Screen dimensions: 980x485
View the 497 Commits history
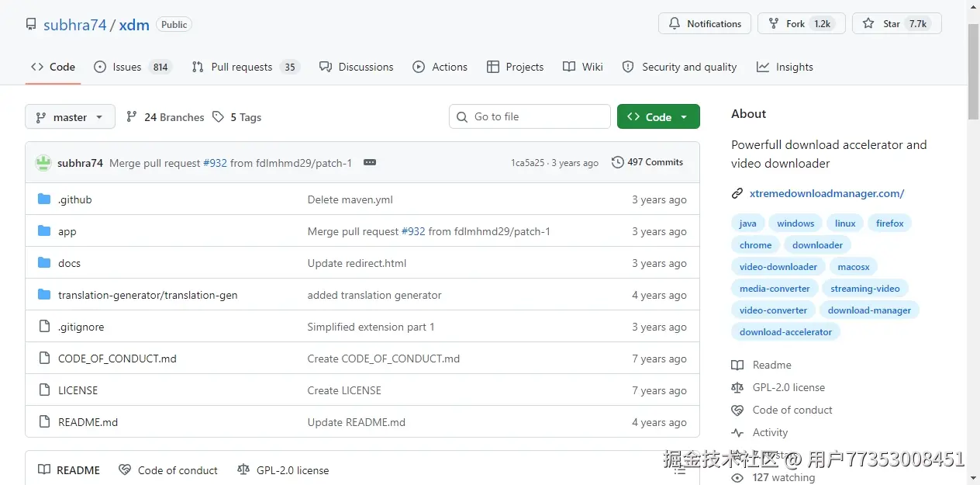pyautogui.click(x=647, y=162)
